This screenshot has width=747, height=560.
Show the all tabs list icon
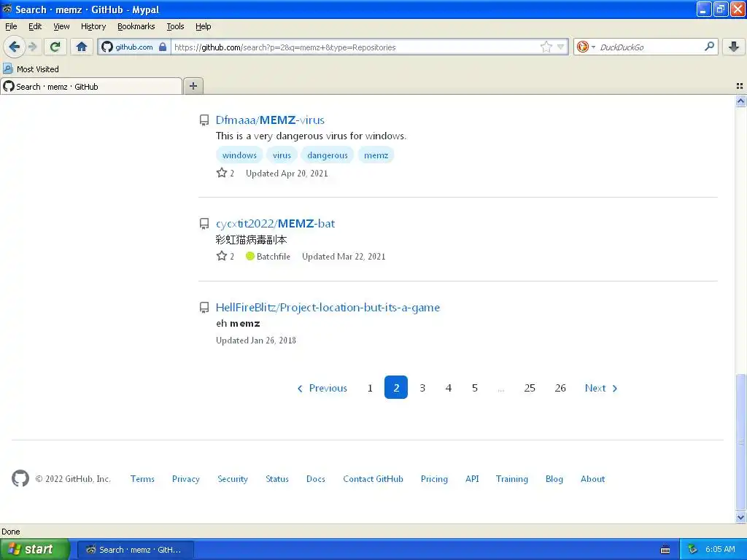click(x=740, y=86)
